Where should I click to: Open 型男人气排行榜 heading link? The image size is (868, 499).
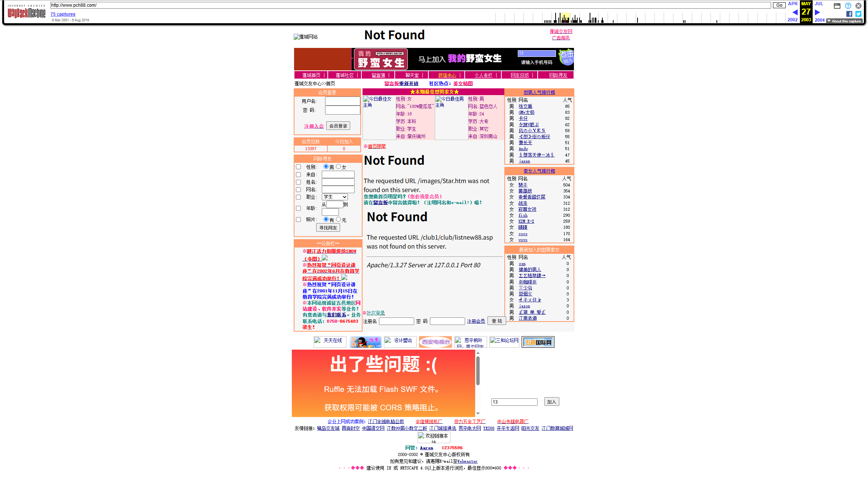click(539, 92)
